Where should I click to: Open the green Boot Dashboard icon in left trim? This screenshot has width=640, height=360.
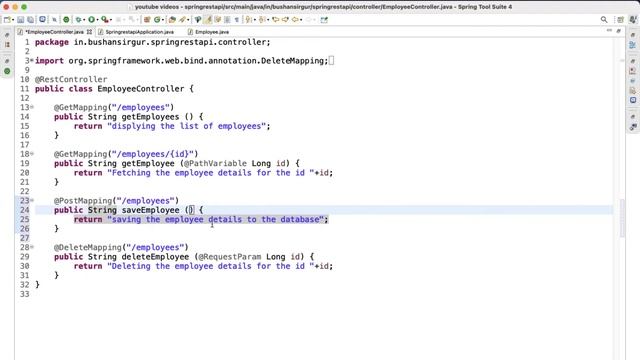tap(7, 71)
